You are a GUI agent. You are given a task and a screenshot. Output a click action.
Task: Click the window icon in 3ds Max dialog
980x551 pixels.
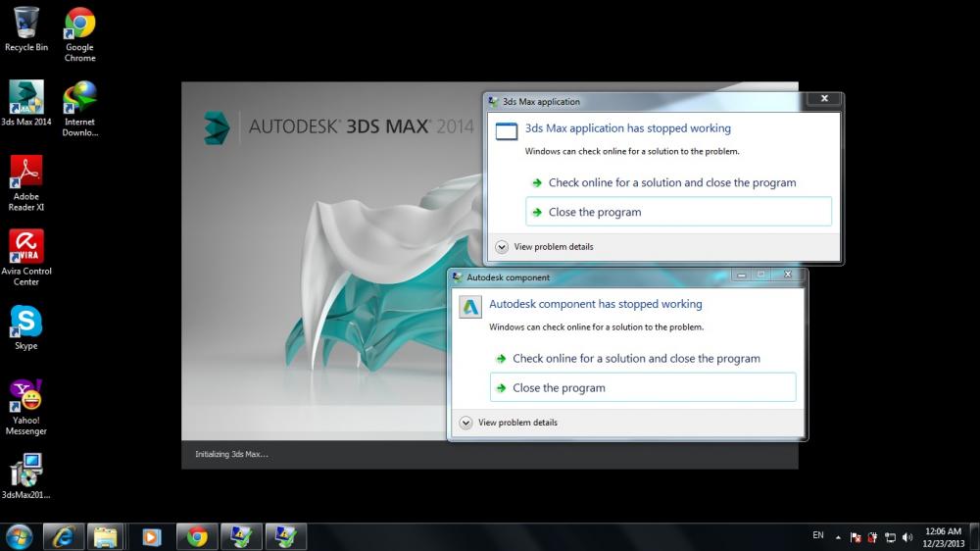507,131
